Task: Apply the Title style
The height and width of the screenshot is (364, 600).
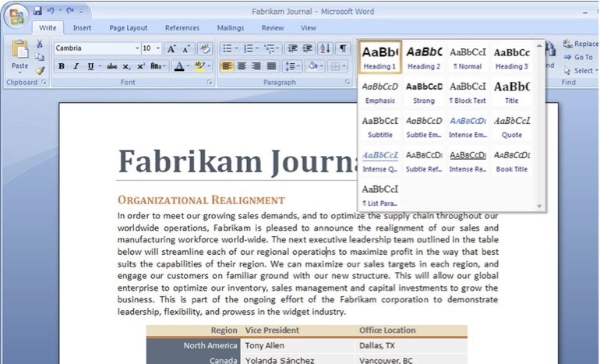Action: point(512,92)
